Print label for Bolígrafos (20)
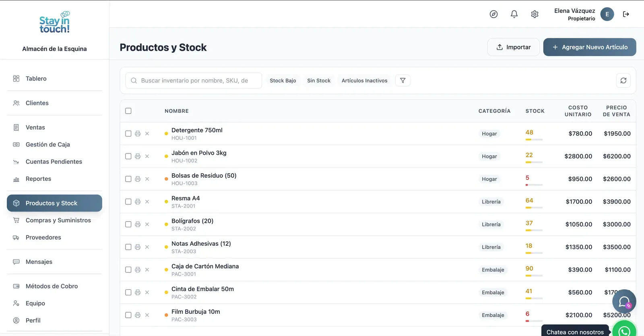The image size is (644, 336). click(x=138, y=224)
